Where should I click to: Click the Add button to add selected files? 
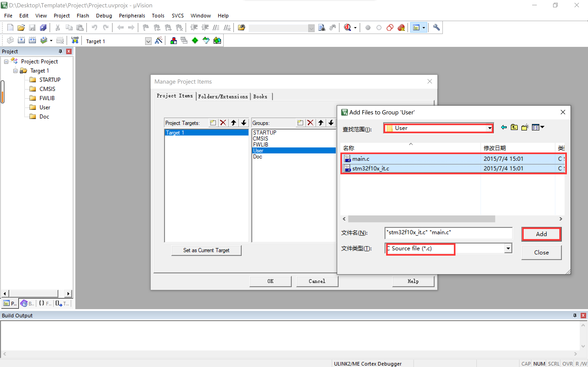click(541, 234)
